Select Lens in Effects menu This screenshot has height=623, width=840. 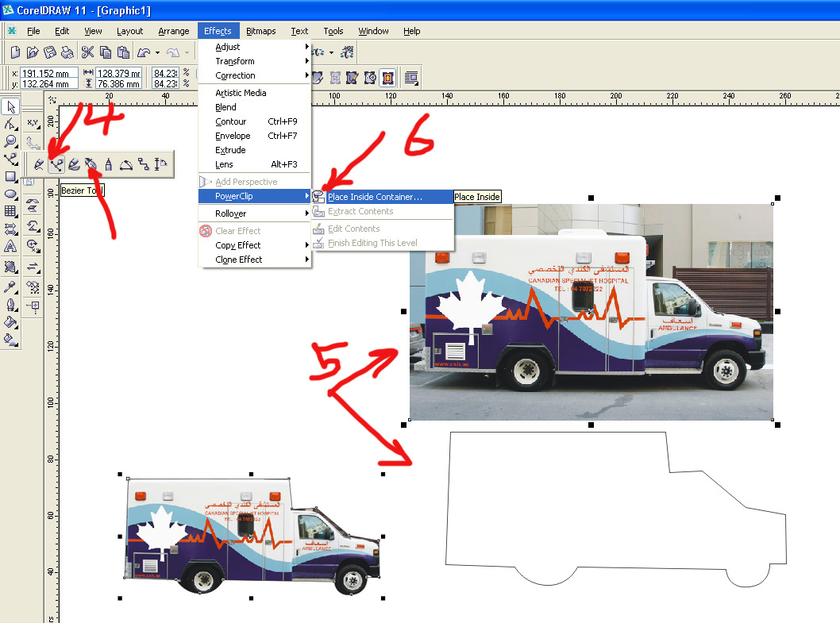tap(255, 164)
